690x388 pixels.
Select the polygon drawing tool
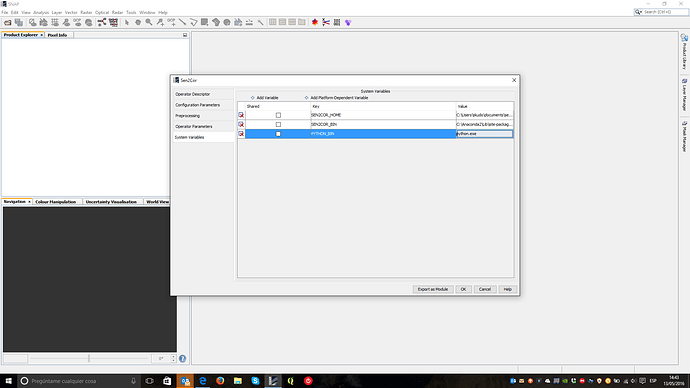click(194, 22)
